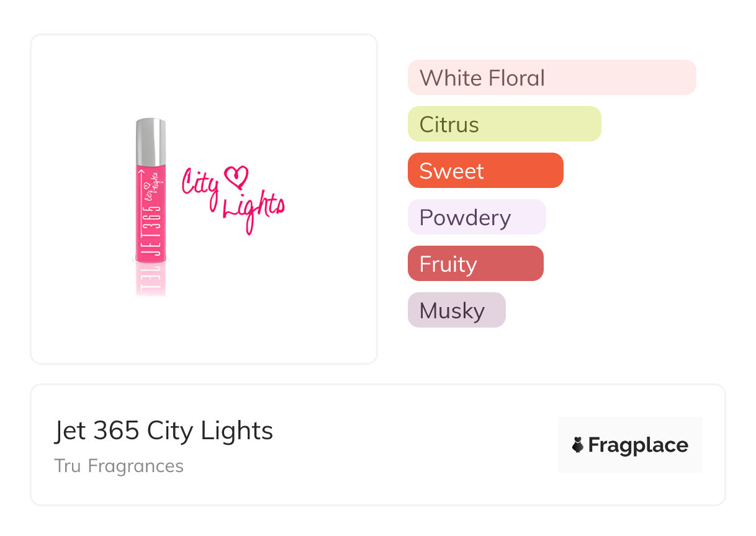756x536 pixels.
Task: Click the silver cap of the perfume bottle
Action: click(x=151, y=140)
